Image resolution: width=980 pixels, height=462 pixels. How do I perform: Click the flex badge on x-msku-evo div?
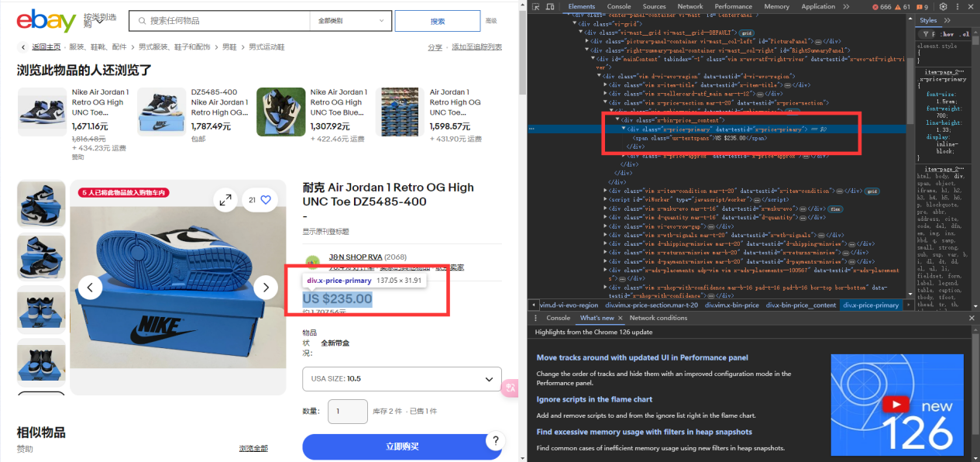point(835,209)
